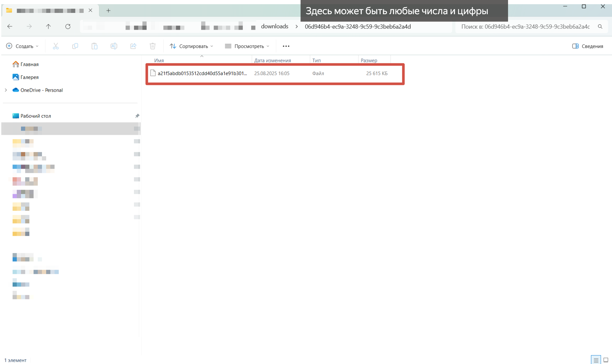Switch to details list view mode

point(596,360)
